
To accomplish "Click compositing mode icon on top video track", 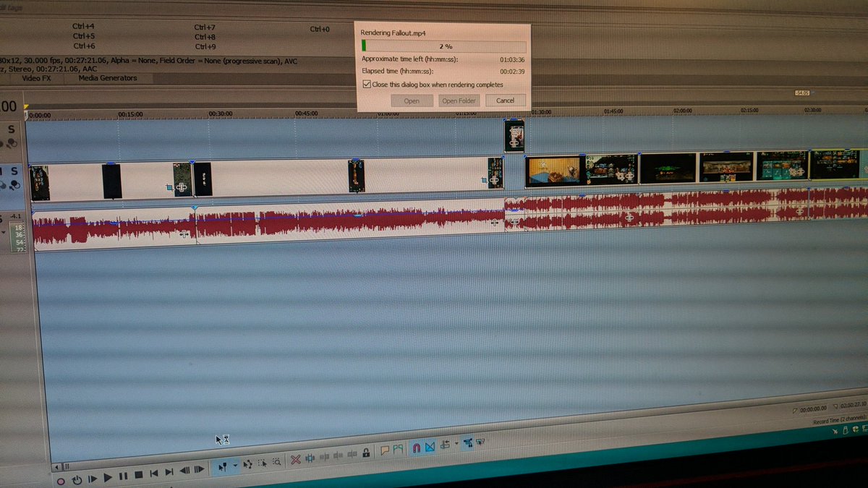I will click(11, 144).
